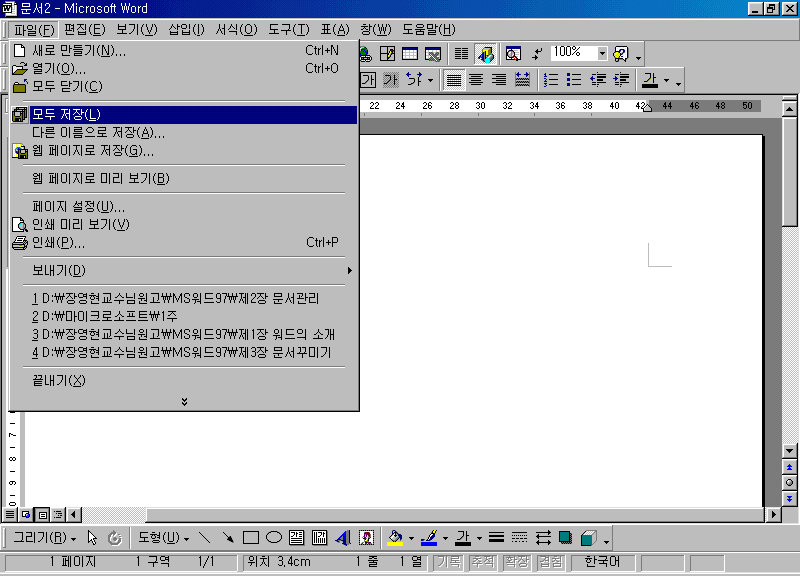Apply font color on Formatting toolbar
The image size is (800, 576).
point(650,80)
